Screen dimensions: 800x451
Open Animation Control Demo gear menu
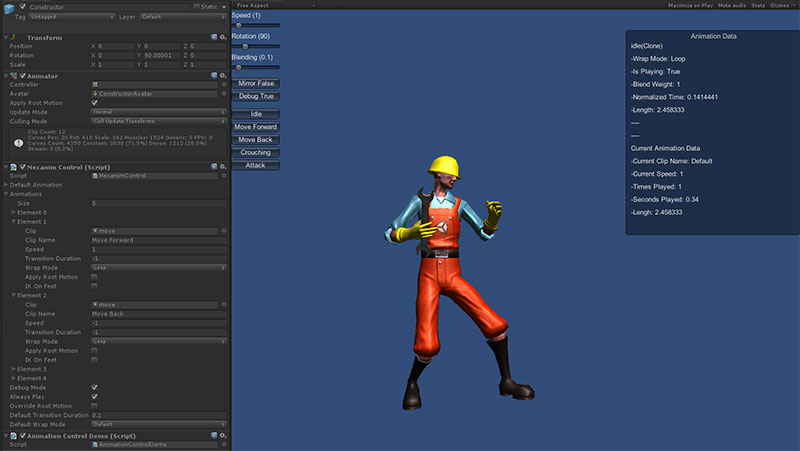[x=223, y=436]
